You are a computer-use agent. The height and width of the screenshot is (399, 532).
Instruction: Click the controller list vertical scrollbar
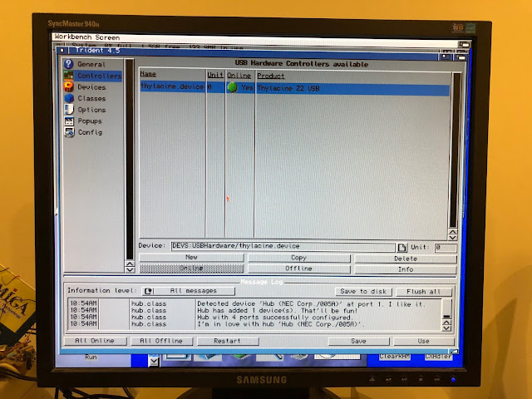click(454, 150)
